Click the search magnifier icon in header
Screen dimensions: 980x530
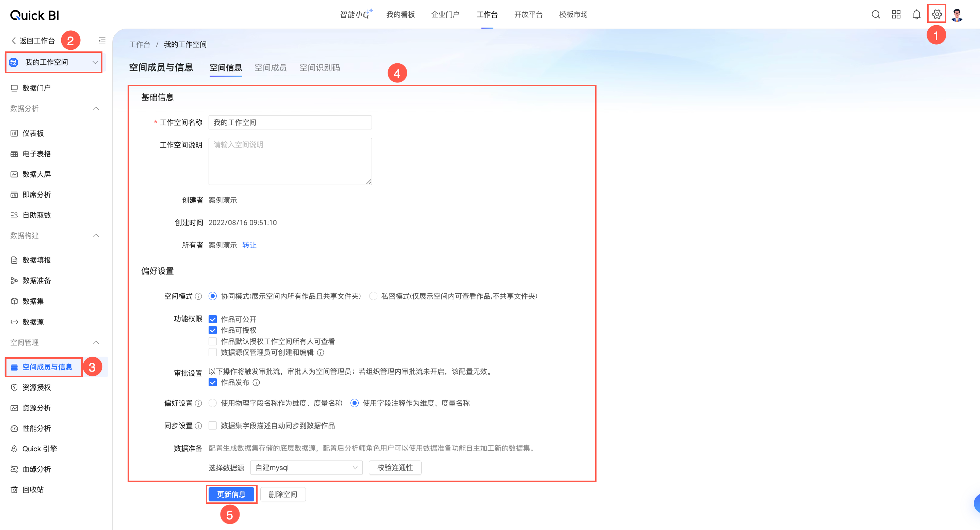coord(876,14)
